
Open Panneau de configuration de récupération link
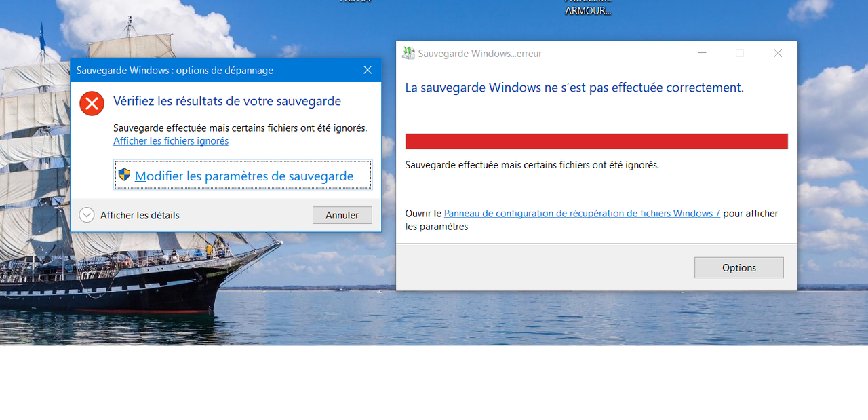[582, 213]
